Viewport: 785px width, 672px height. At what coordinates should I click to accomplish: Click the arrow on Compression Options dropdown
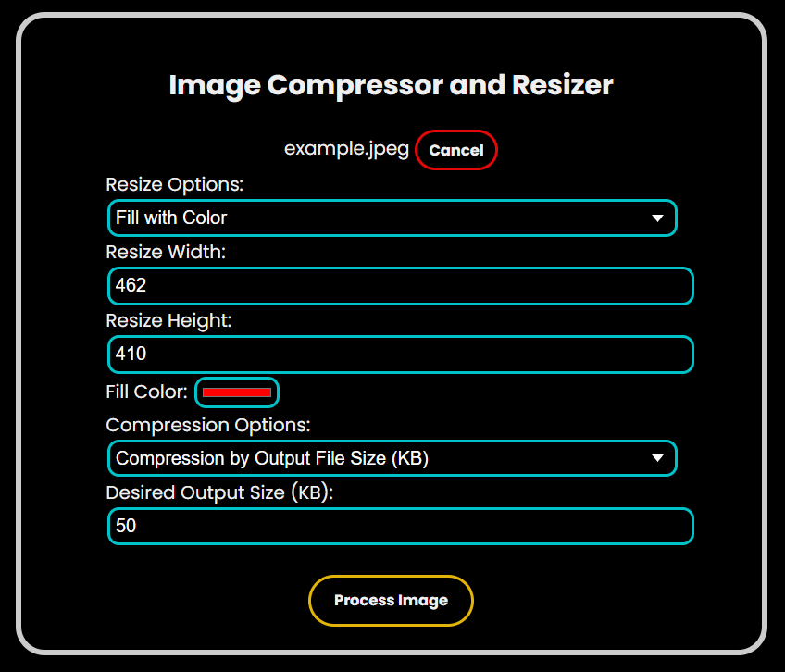pyautogui.click(x=657, y=458)
